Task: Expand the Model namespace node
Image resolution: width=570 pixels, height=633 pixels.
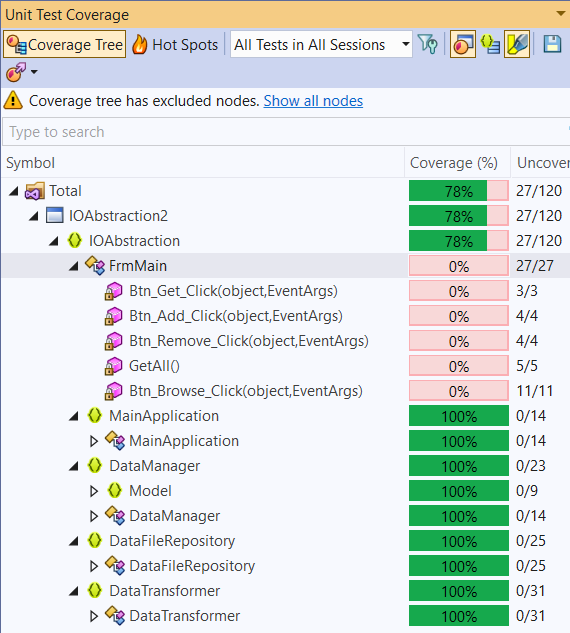Action: pyautogui.click(x=94, y=491)
